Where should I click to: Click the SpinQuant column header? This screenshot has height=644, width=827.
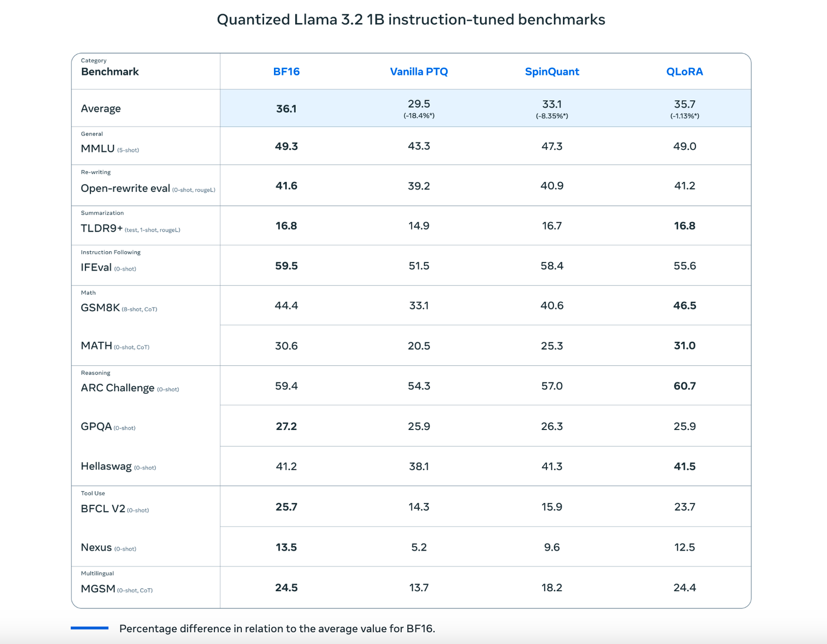pos(552,72)
